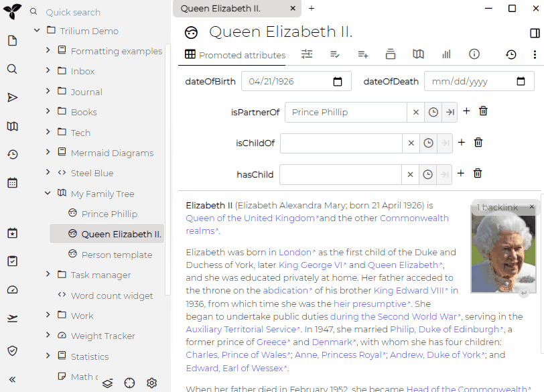Open the basic properties sliders icon
The image size is (544, 392).
307,54
